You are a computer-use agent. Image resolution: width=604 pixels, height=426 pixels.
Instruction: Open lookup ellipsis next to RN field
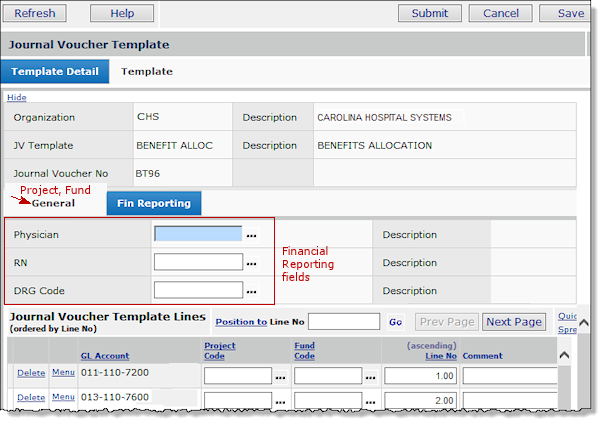pos(252,263)
